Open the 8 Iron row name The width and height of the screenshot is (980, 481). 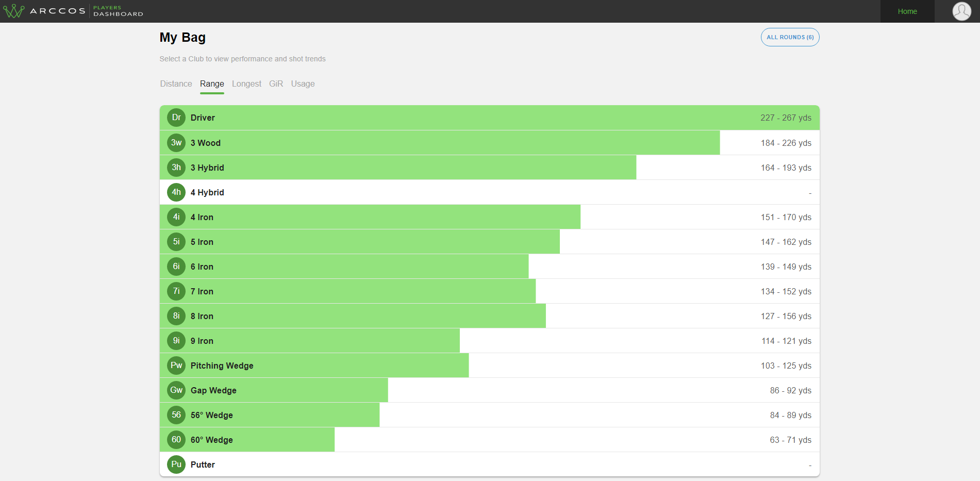[202, 316]
